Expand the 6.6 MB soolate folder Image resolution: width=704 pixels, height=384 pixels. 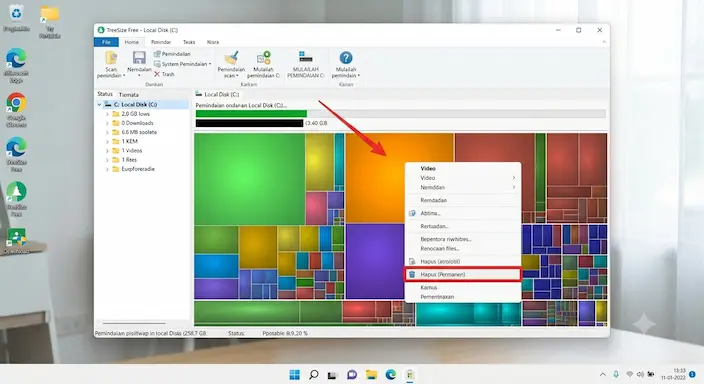[x=107, y=132]
